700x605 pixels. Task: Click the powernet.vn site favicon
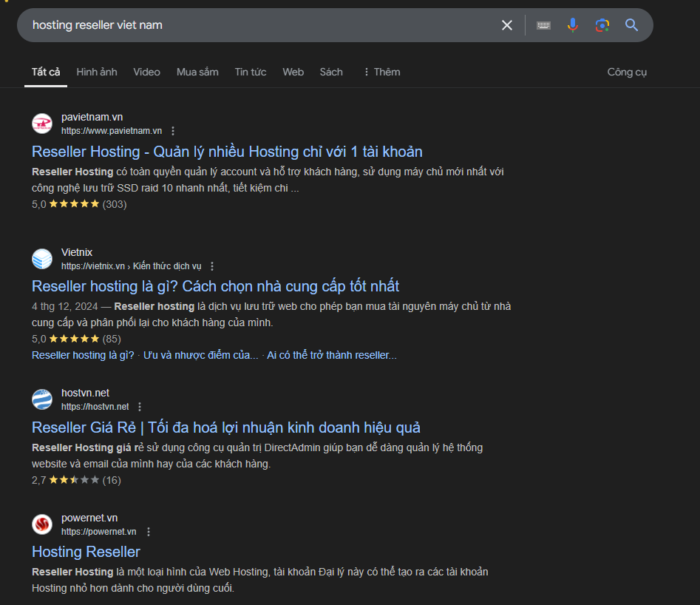click(x=42, y=524)
